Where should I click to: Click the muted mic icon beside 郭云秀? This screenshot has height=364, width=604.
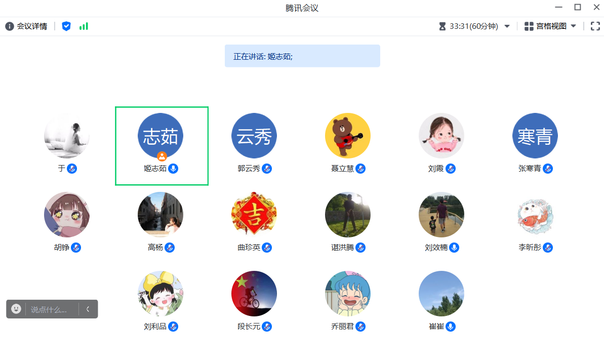pos(267,169)
